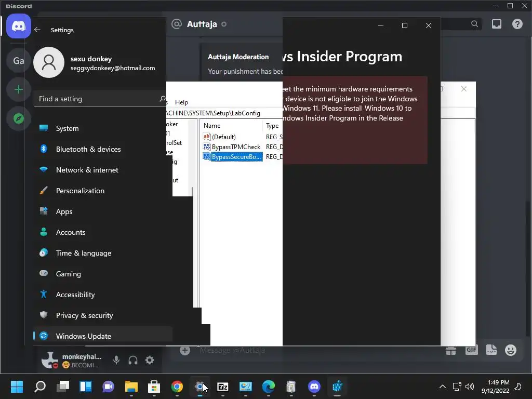Select Bluetooth & devices in Settings

click(x=103, y=149)
